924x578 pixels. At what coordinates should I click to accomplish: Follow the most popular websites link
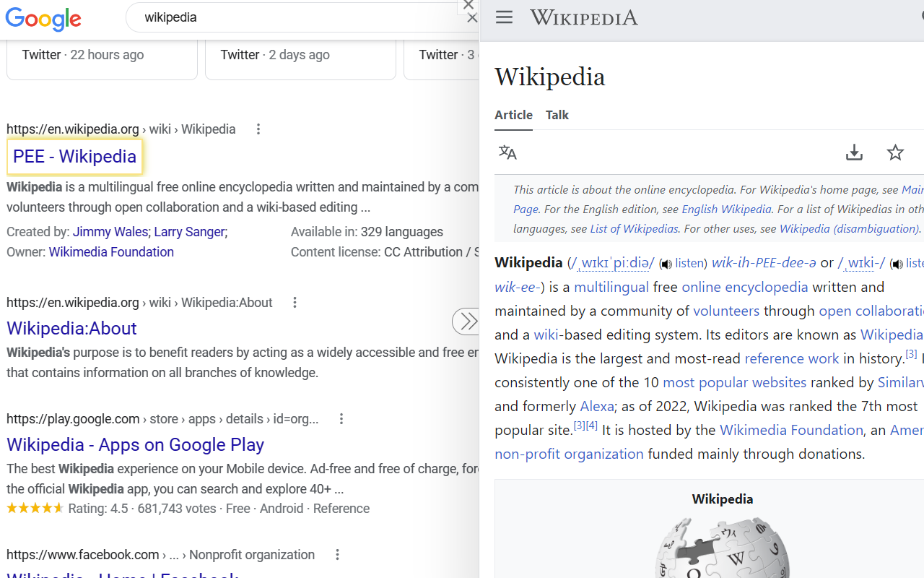[x=734, y=382]
